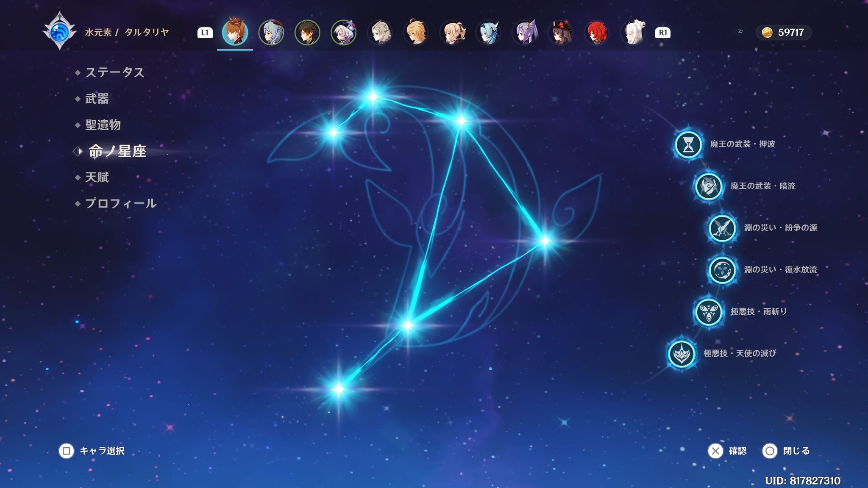Click the 魔王の武装・暗流 label text
Viewport: 868px width, 488px height.
coord(763,186)
